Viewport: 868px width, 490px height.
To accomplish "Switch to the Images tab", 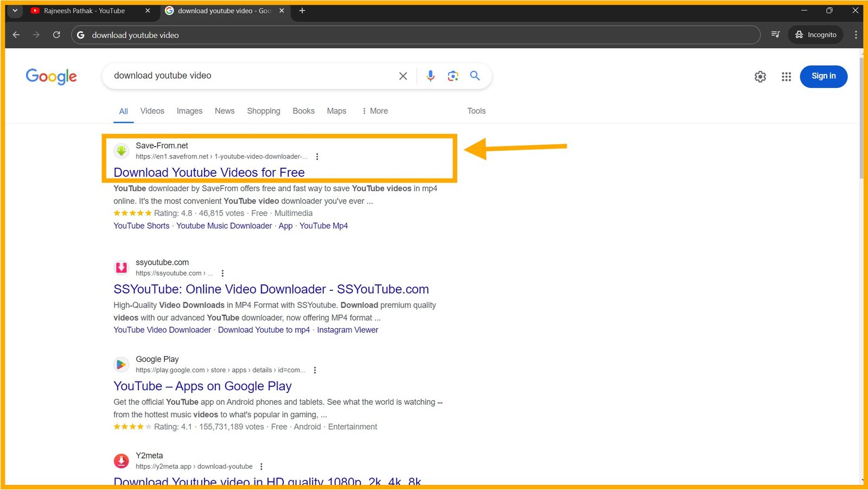I will coord(189,111).
